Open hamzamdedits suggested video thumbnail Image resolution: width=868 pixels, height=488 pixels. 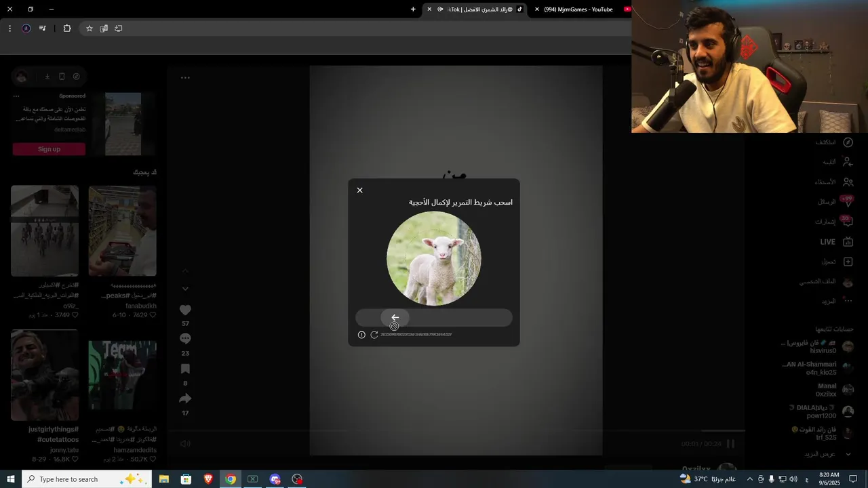pyautogui.click(x=123, y=375)
